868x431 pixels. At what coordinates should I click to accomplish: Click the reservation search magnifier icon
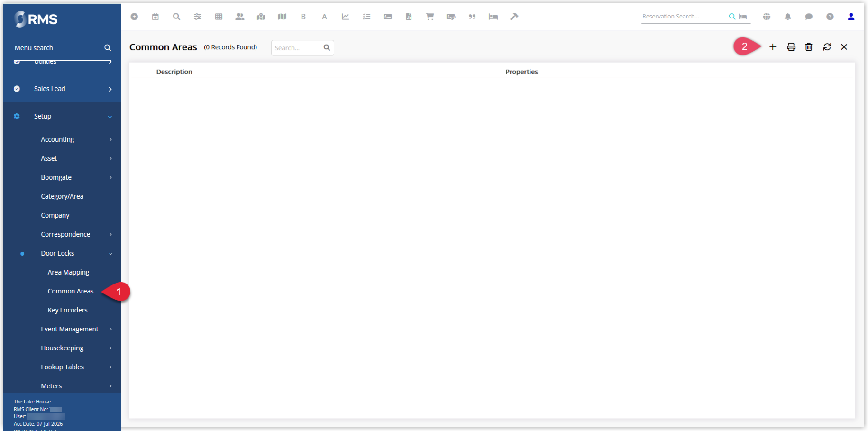click(x=732, y=17)
